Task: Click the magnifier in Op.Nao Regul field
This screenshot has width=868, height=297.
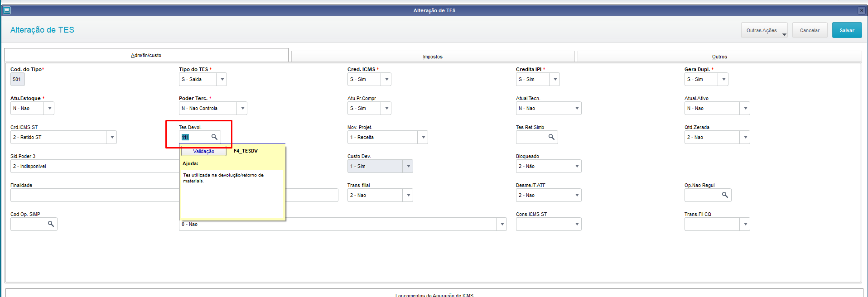Action: coord(725,195)
